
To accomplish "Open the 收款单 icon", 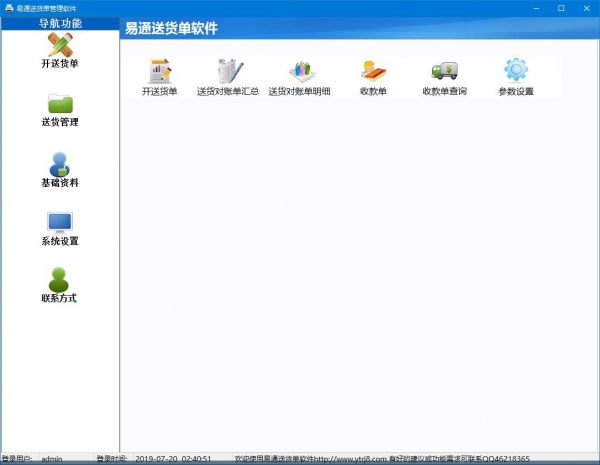I will click(x=373, y=77).
